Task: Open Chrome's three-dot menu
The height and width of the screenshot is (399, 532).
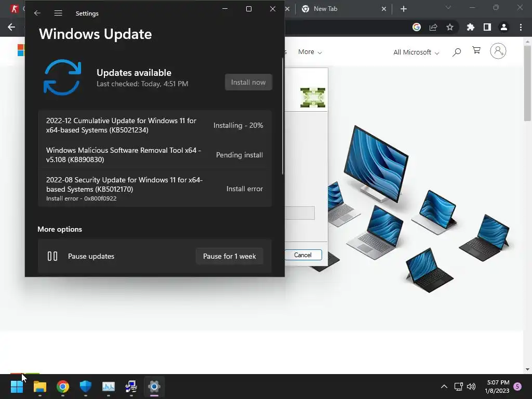Action: [521, 27]
